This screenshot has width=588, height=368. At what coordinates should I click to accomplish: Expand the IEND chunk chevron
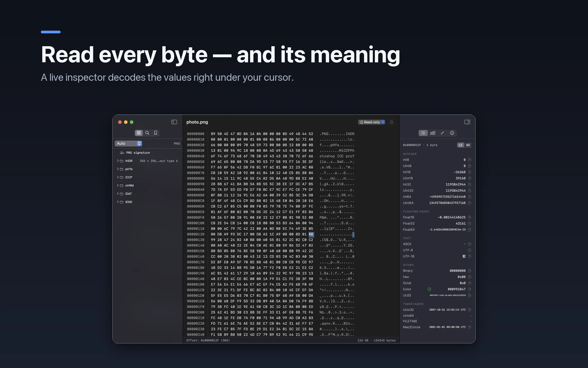[x=118, y=202]
